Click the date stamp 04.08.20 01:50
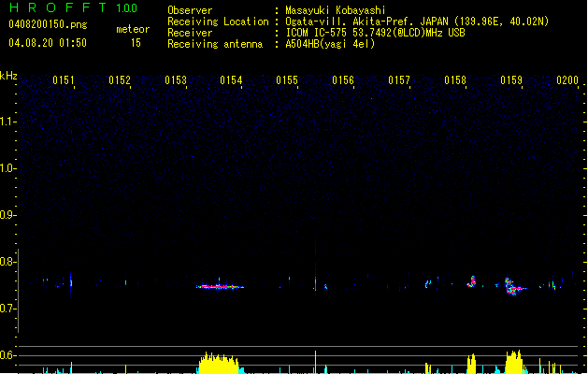Viewport: 588px width, 374px height. tap(48, 43)
